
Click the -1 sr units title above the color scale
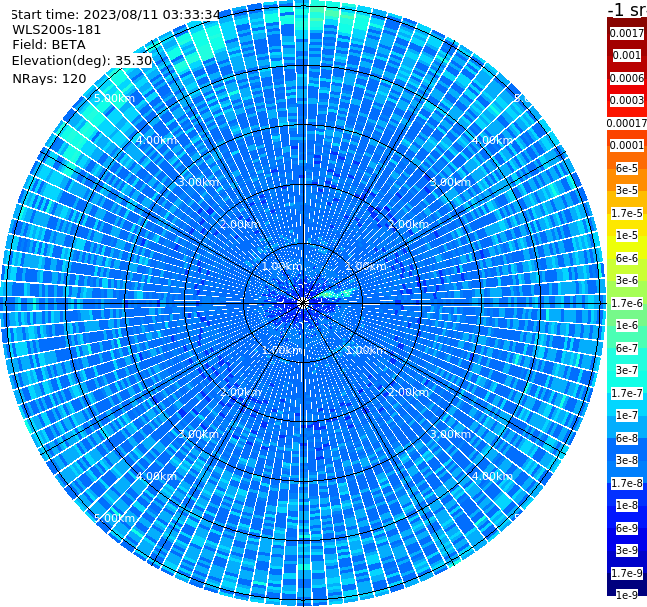click(627, 9)
